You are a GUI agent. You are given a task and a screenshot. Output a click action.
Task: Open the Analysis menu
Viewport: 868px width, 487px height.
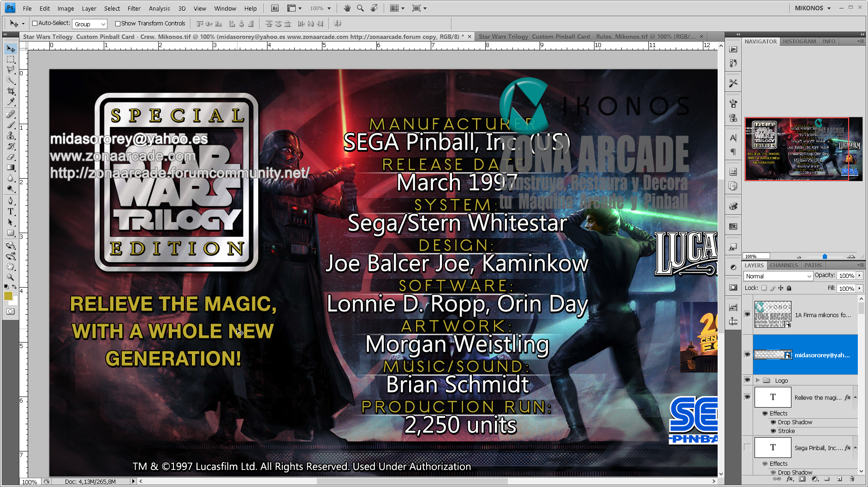(159, 8)
